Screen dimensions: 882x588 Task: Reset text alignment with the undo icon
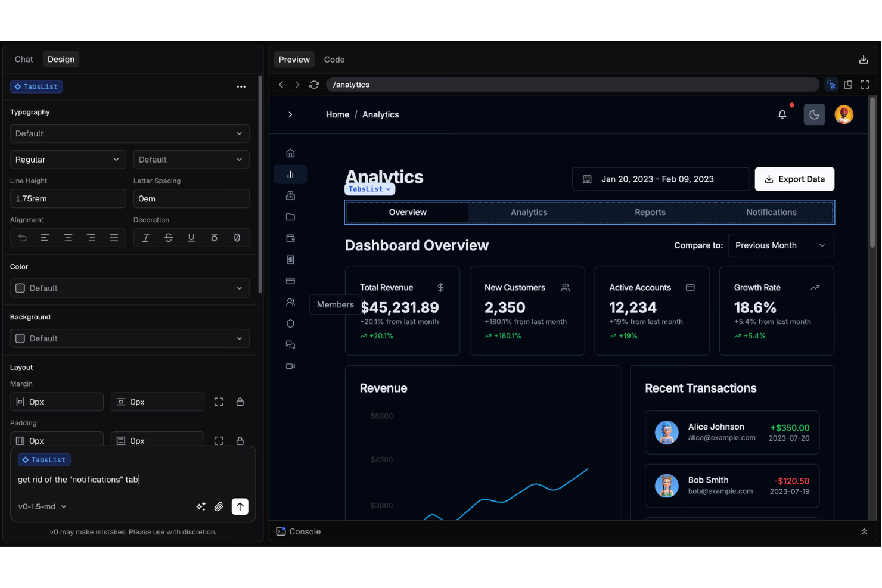(23, 238)
